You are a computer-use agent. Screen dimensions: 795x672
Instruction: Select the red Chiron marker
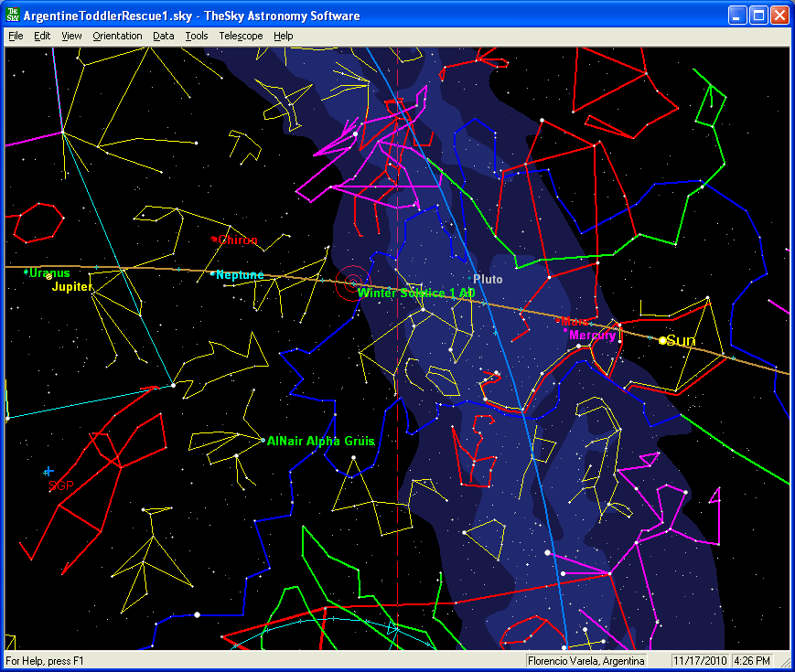[214, 240]
